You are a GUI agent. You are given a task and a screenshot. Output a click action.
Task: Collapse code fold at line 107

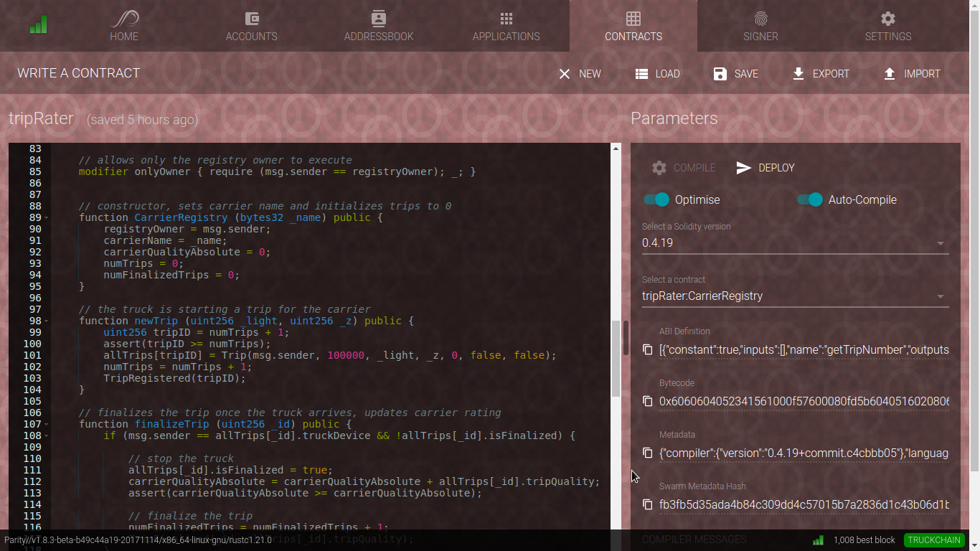pos(47,424)
